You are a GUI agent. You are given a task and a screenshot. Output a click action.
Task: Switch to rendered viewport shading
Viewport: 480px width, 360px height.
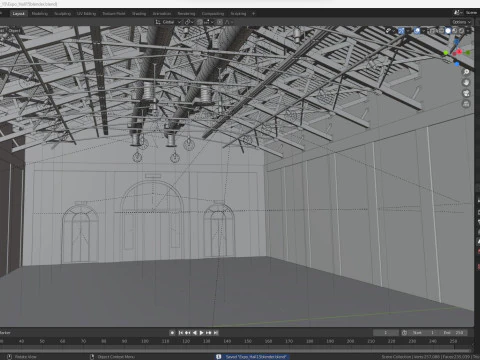(x=462, y=31)
